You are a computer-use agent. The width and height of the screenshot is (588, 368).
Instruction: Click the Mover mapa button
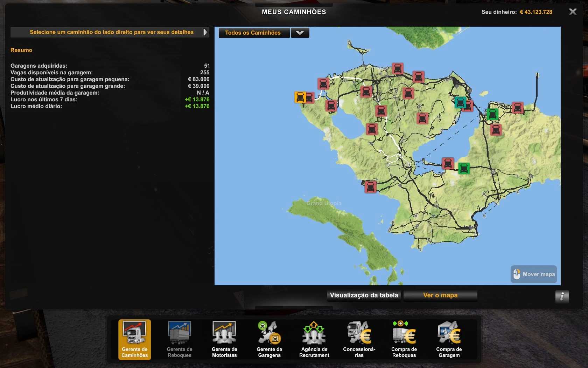click(534, 274)
